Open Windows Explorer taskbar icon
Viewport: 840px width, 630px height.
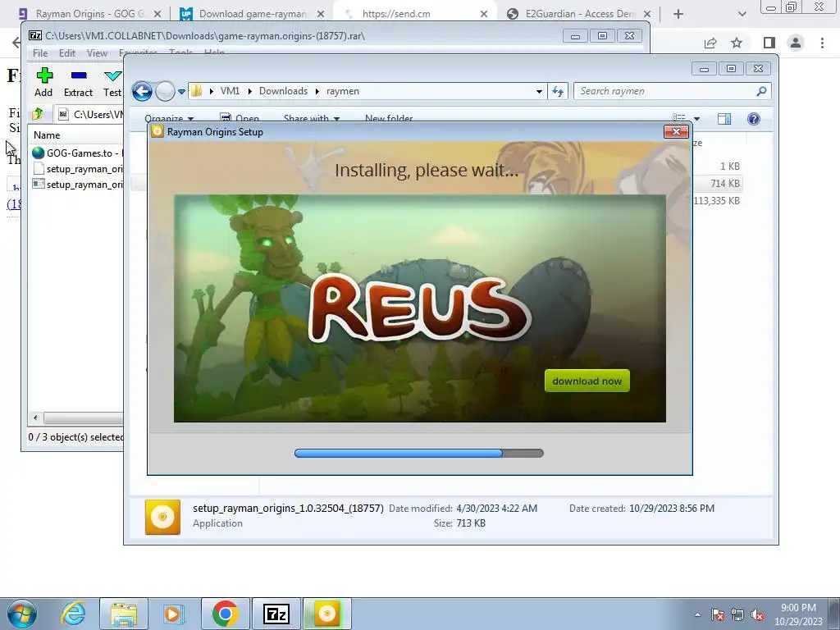124,614
